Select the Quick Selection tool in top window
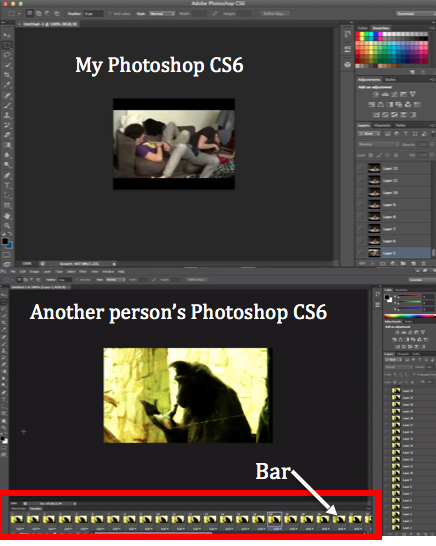 click(7, 65)
